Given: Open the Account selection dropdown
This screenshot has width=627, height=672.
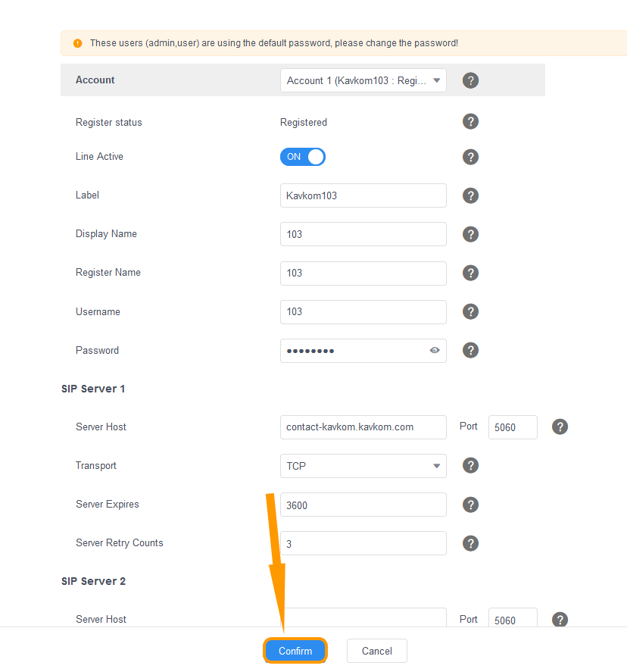Looking at the screenshot, I should pyautogui.click(x=363, y=80).
